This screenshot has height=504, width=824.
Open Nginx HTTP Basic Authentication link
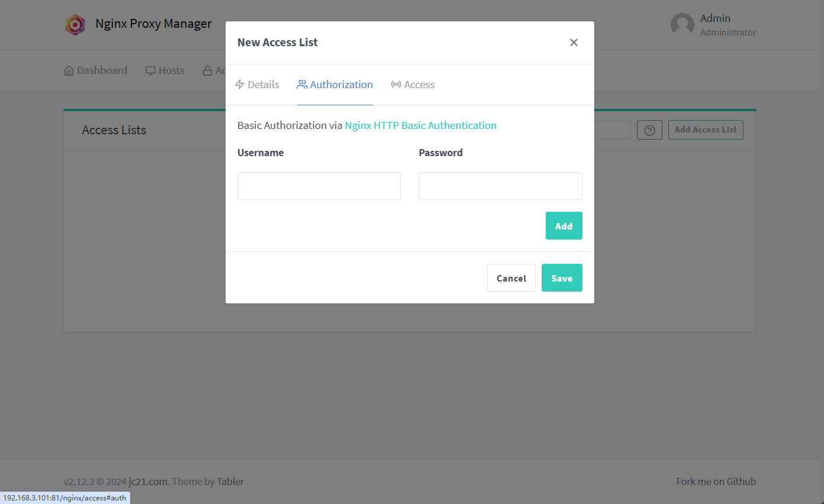point(420,125)
